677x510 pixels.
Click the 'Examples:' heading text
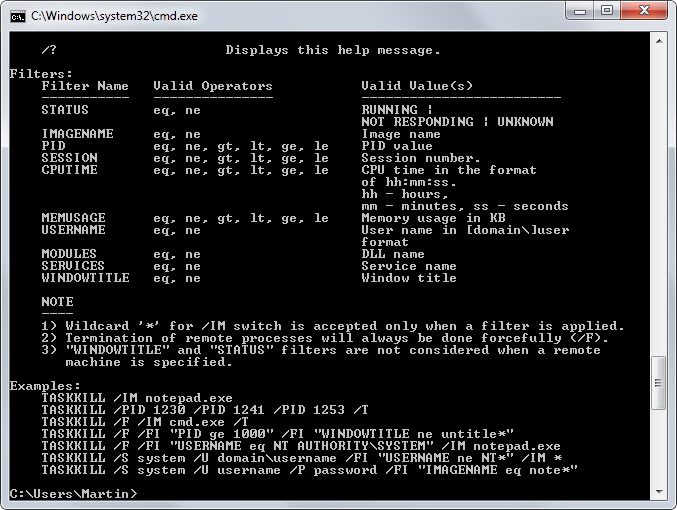(x=45, y=386)
